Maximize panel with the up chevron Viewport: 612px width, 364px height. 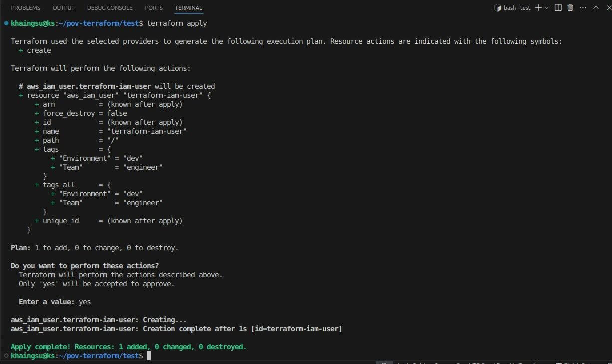click(596, 8)
